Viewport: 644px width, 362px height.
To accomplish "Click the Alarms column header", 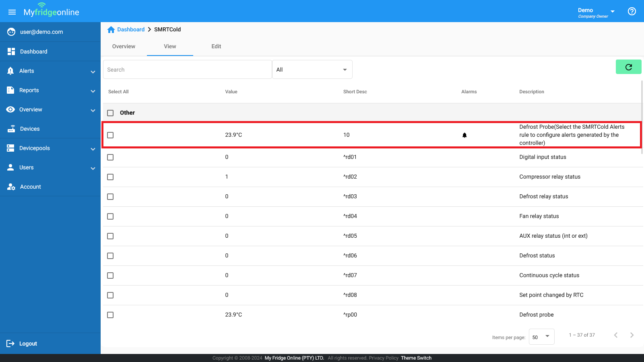I will pyautogui.click(x=469, y=92).
